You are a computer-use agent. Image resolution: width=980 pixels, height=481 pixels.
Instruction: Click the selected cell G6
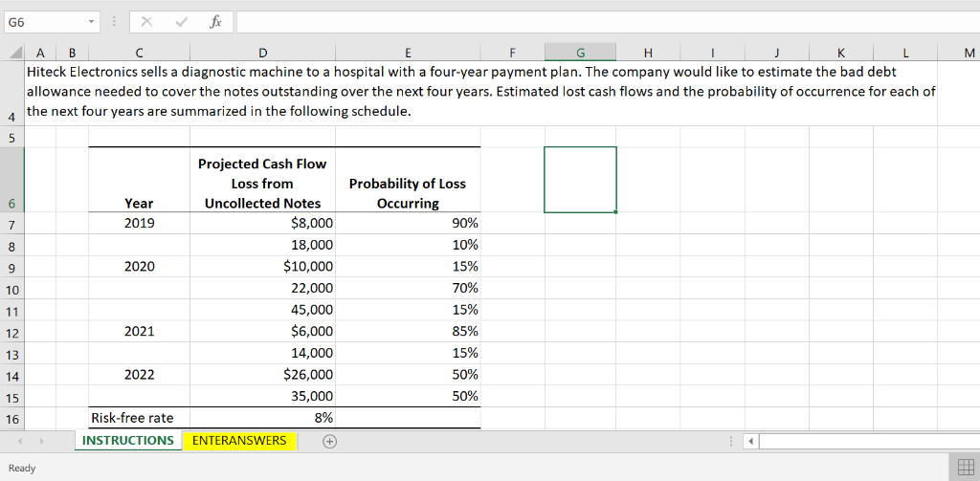click(x=580, y=180)
